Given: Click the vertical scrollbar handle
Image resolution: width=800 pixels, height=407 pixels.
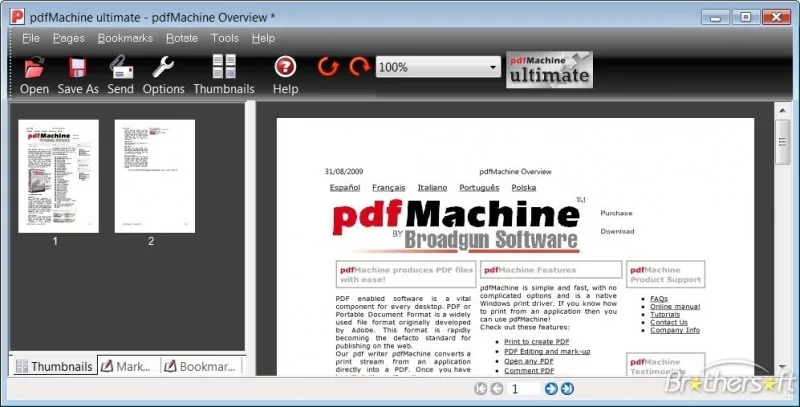Looking at the screenshot, I should (x=782, y=142).
